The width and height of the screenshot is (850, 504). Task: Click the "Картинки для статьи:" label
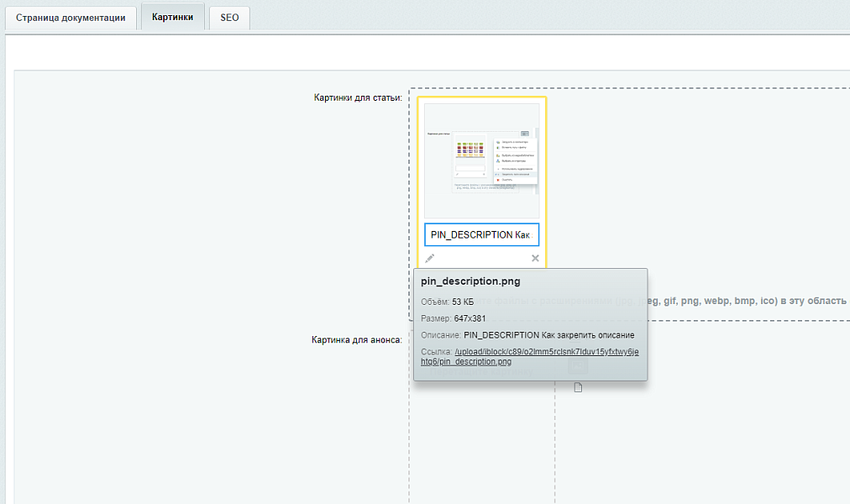tap(358, 98)
